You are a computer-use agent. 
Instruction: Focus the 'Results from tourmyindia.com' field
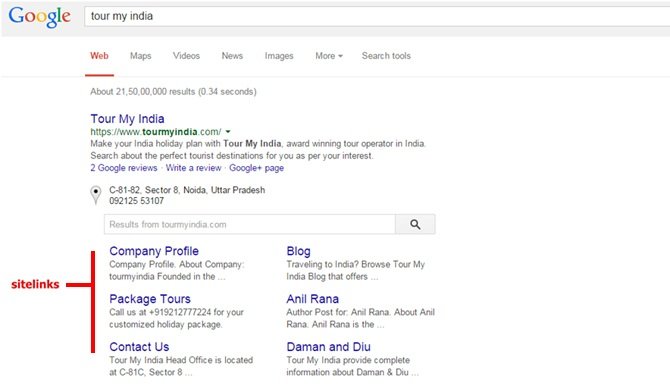250,224
